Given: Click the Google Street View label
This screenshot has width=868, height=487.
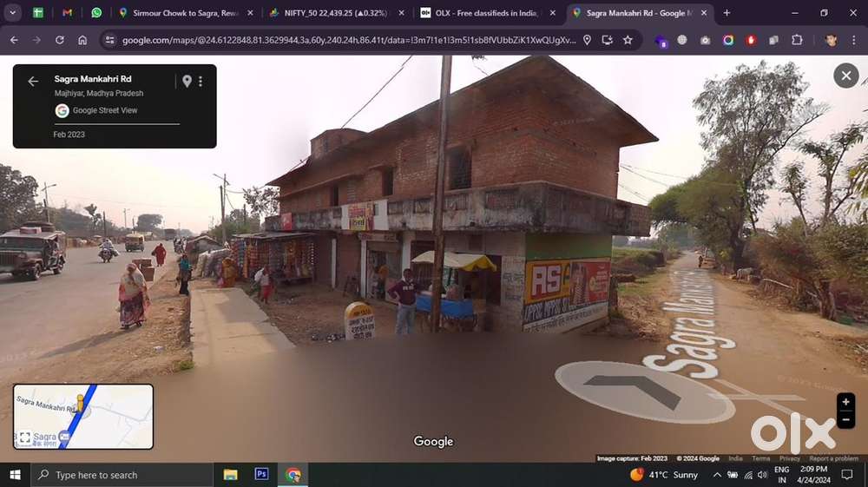Looking at the screenshot, I should coord(104,110).
